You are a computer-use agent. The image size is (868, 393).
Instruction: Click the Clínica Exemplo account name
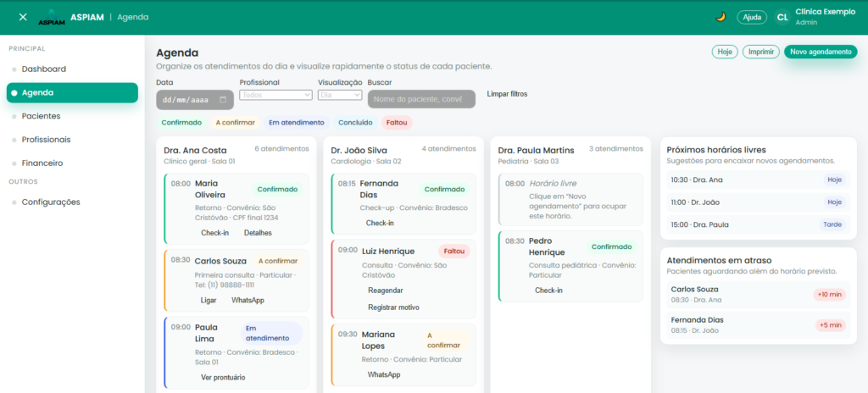point(826,12)
